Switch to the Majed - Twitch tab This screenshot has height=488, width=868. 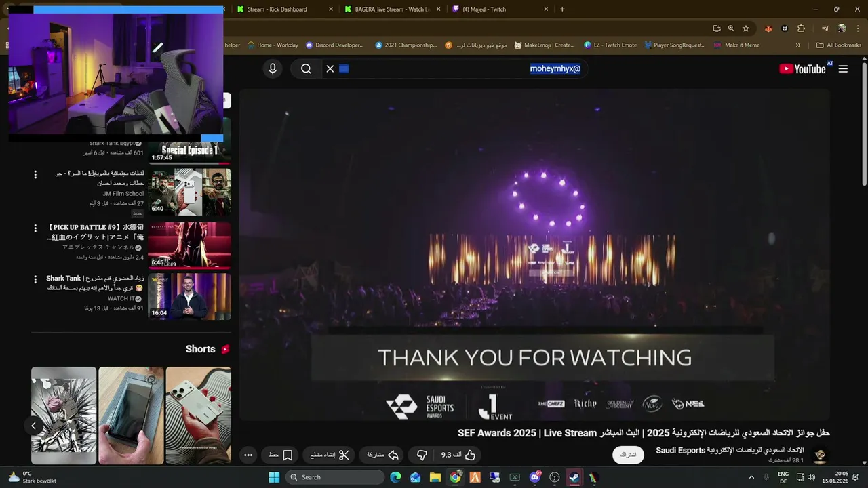(x=484, y=9)
